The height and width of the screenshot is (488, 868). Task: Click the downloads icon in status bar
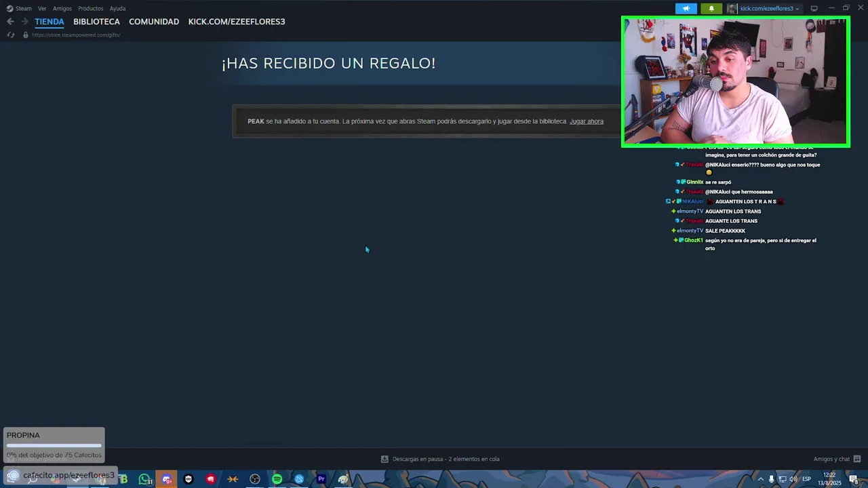pos(384,459)
